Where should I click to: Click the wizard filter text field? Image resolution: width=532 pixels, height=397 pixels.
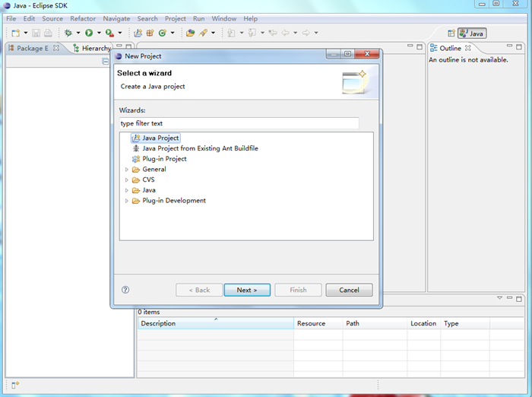(x=239, y=123)
